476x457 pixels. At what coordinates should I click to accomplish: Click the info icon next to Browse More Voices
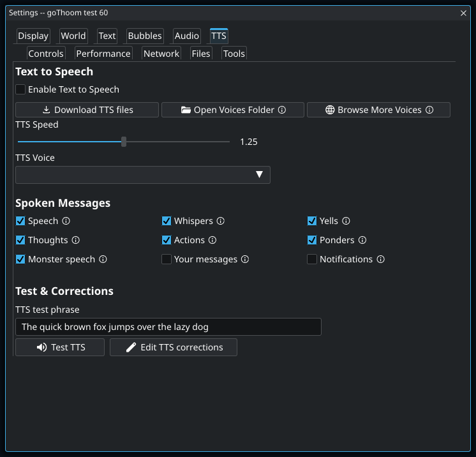429,110
